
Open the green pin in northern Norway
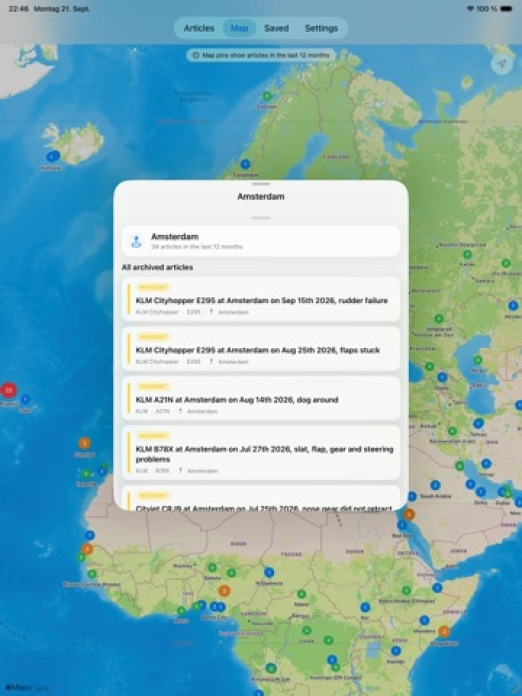pos(267,96)
